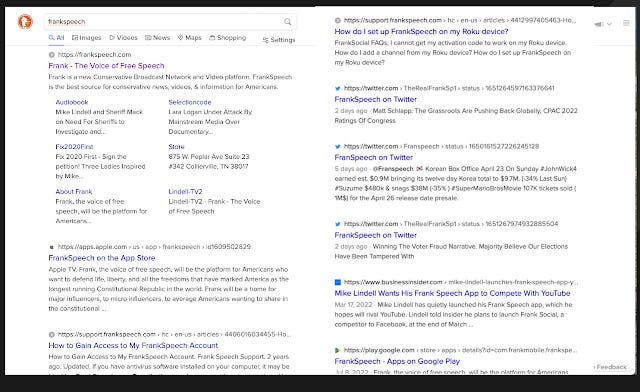
Task: Click text 'Fix 2020 First - Sign the'
Action: 91,157
